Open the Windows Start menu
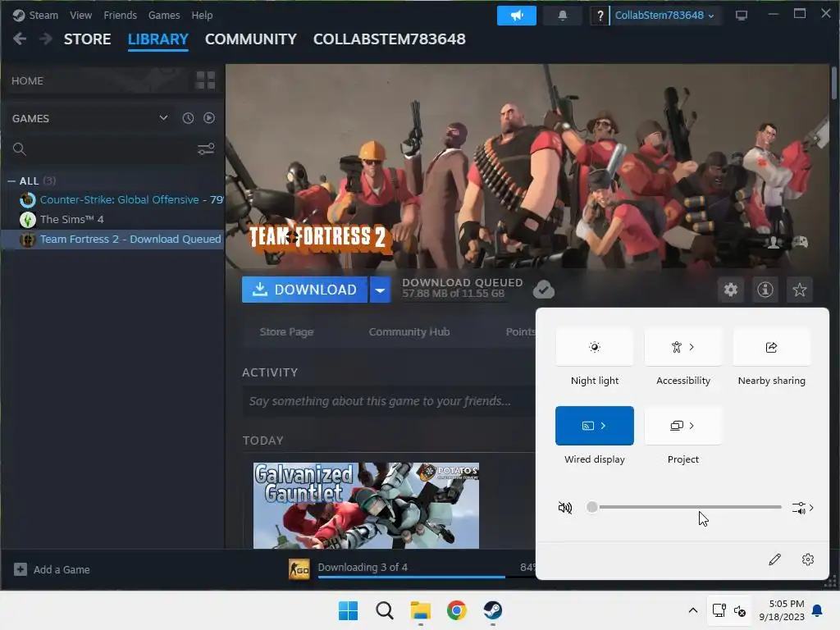The height and width of the screenshot is (630, 840). tap(348, 610)
